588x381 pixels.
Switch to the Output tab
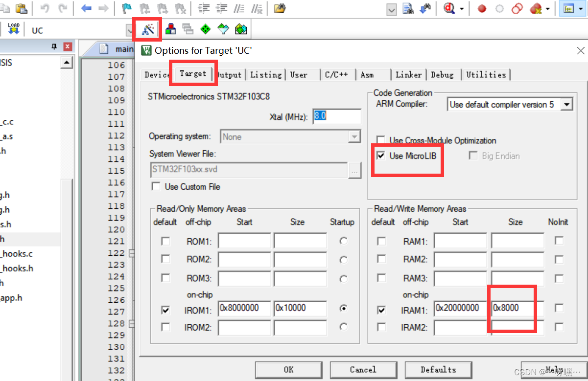(229, 75)
